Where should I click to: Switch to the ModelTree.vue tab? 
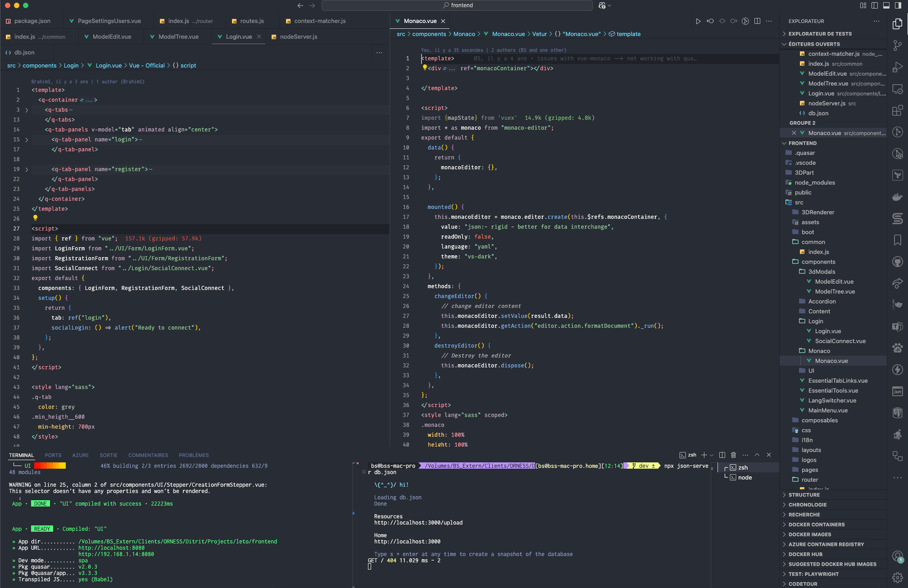[x=178, y=37]
